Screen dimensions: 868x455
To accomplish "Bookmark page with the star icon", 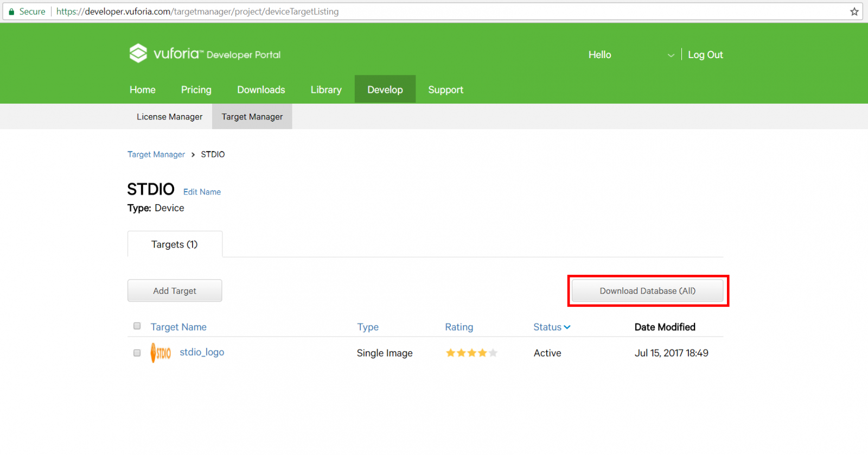I will (854, 11).
